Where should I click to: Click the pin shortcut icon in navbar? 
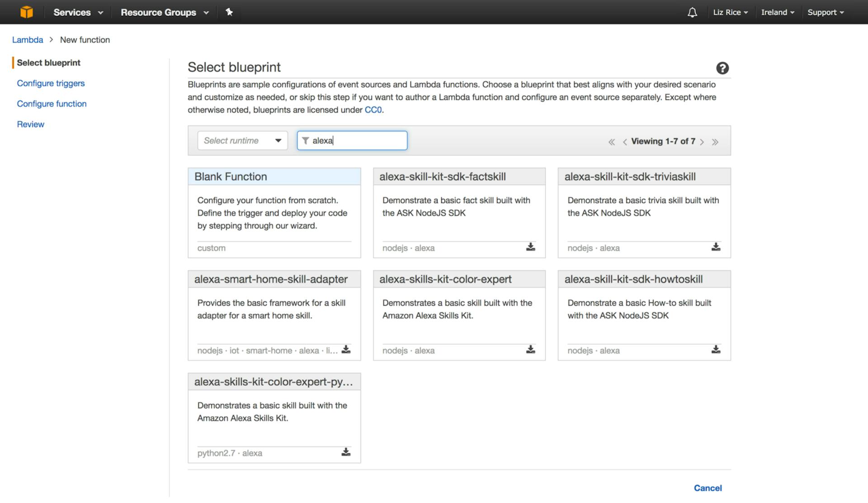tap(230, 12)
